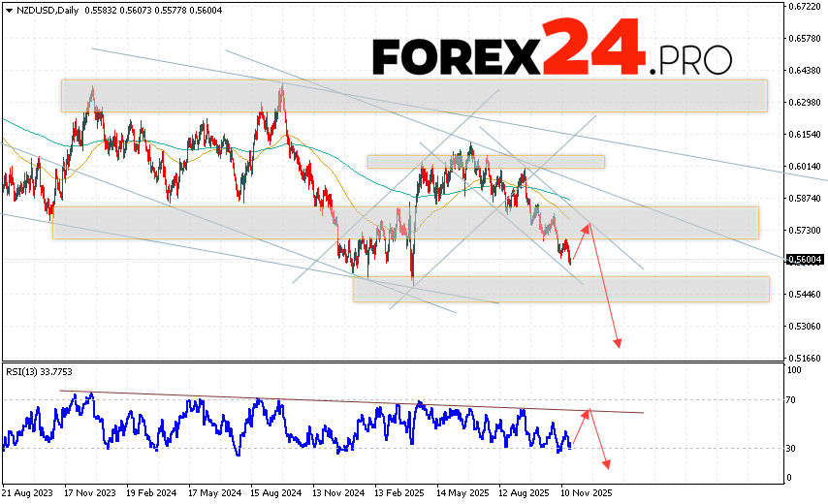The image size is (828, 504).
Task: Click the 0.51660 price axis label
Action: pyautogui.click(x=806, y=358)
